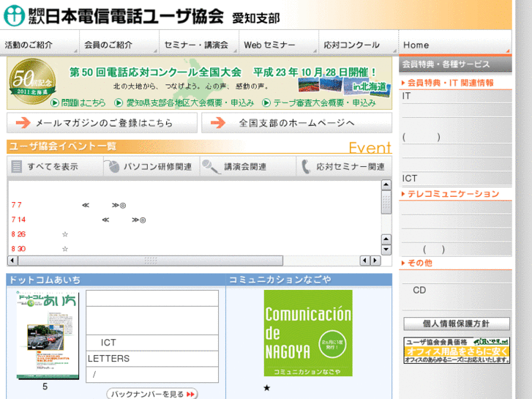The height and width of the screenshot is (399, 532).
Task: Click the microphone icon on 講演会関連
Action: (211, 166)
